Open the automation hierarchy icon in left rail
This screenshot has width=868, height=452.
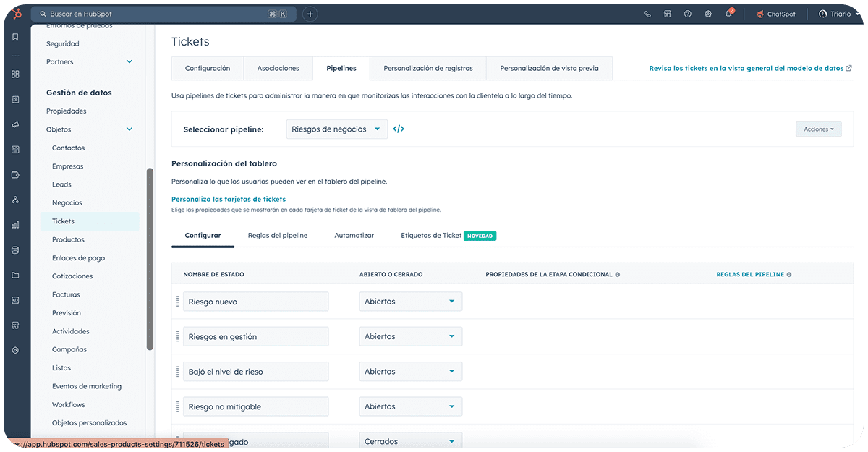pyautogui.click(x=16, y=200)
